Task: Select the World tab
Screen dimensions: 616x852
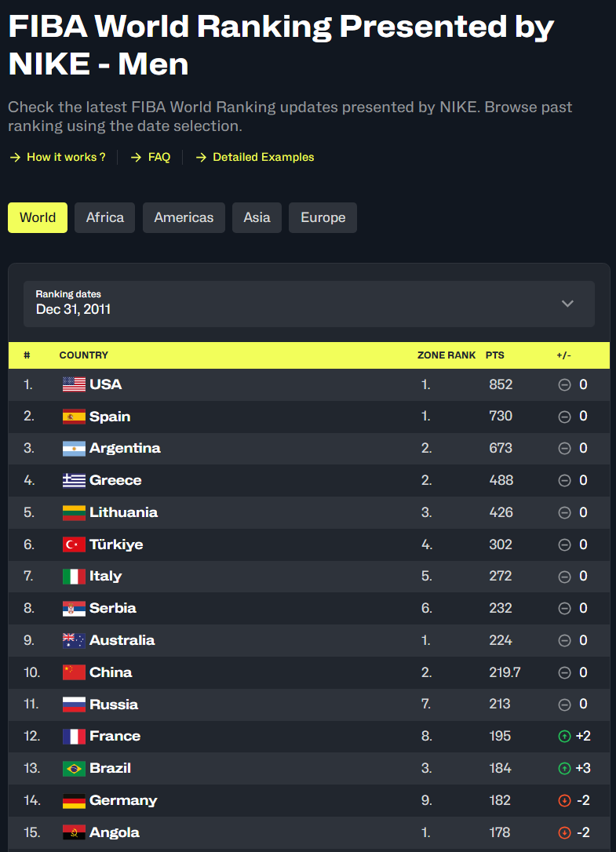Action: coord(38,217)
